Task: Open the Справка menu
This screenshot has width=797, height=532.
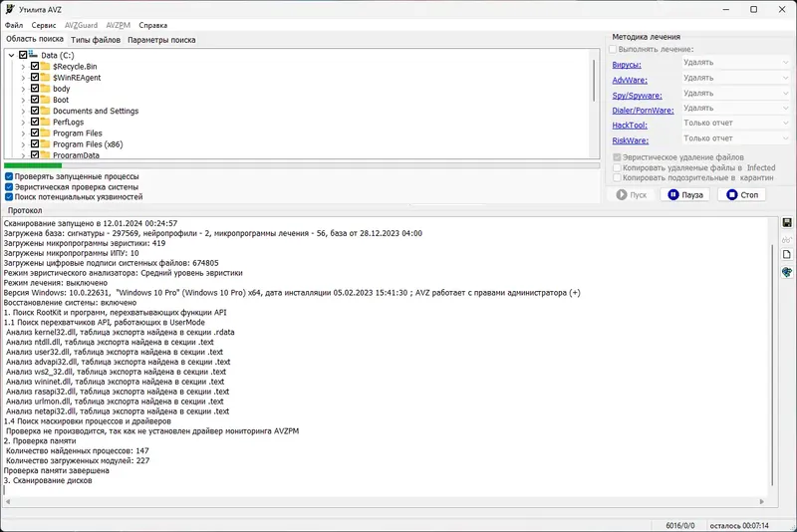Action: tap(153, 25)
